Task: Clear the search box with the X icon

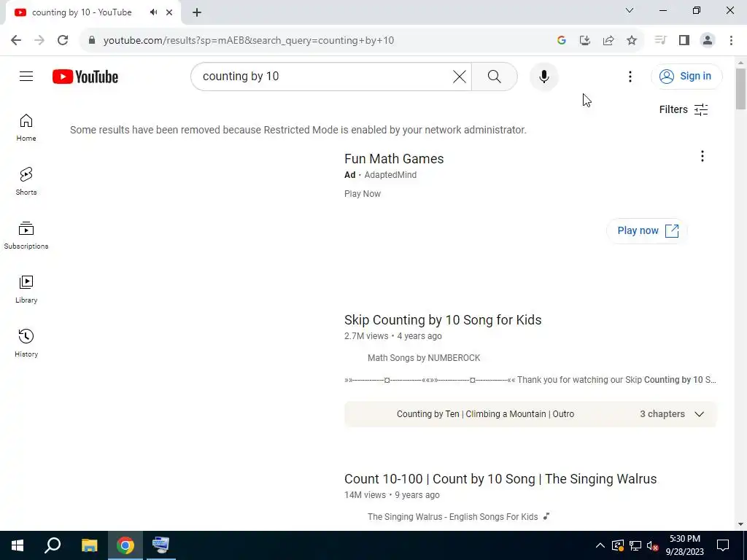Action: click(460, 77)
